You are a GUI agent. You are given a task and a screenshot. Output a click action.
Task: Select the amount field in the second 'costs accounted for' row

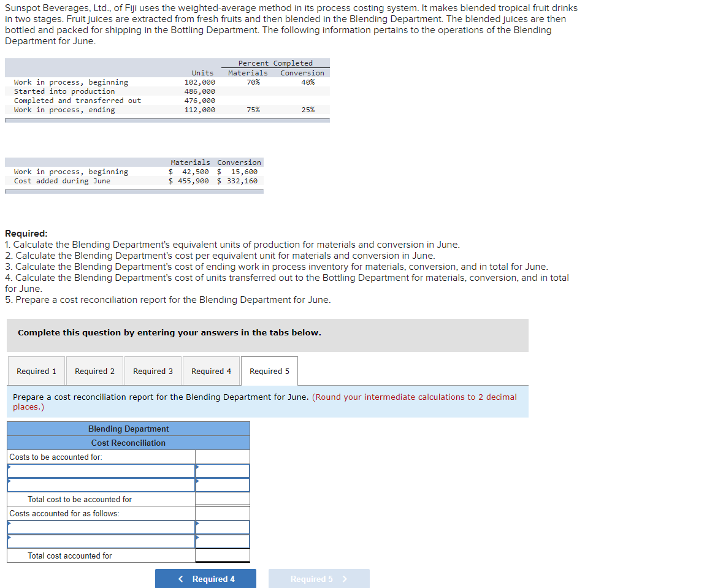pos(222,541)
